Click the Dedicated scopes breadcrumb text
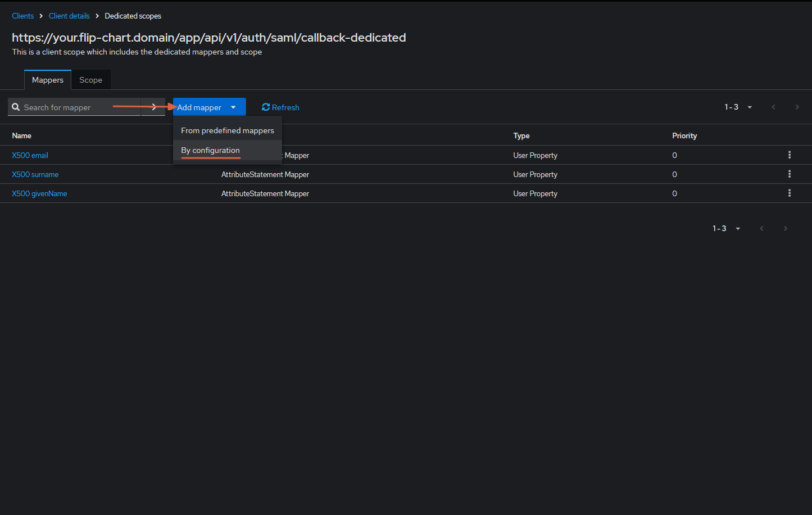Screen dimensions: 812x515 click(133, 16)
